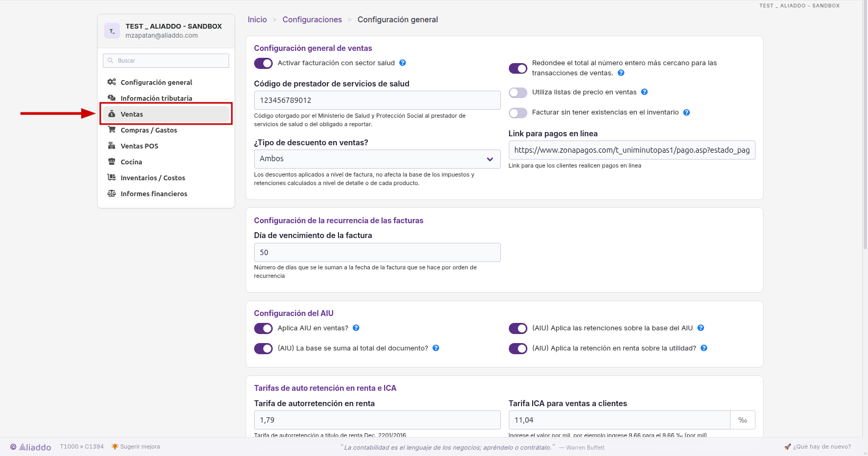Enable Utiliza listas de precio en ventas
This screenshot has height=456, width=868.
click(518, 92)
